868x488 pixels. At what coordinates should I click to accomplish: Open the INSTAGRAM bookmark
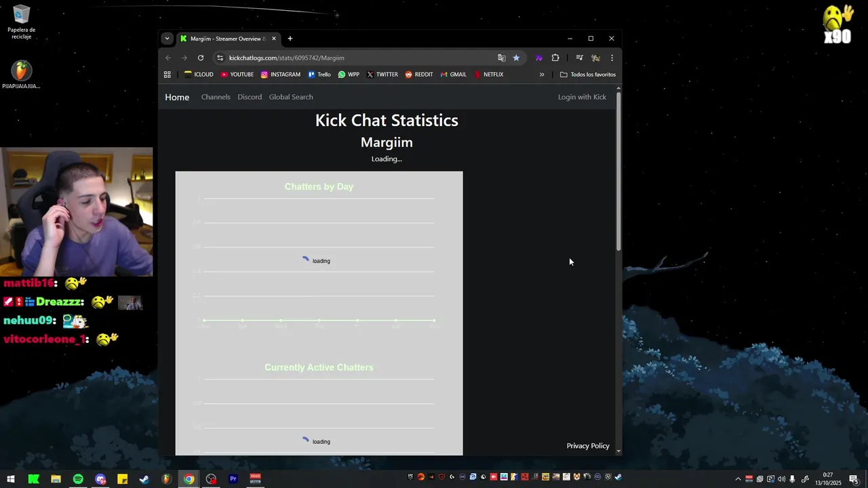(281, 75)
